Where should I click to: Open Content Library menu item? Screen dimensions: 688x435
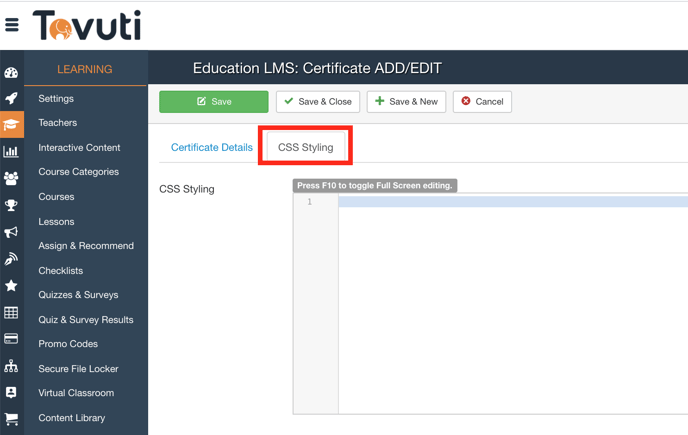72,418
